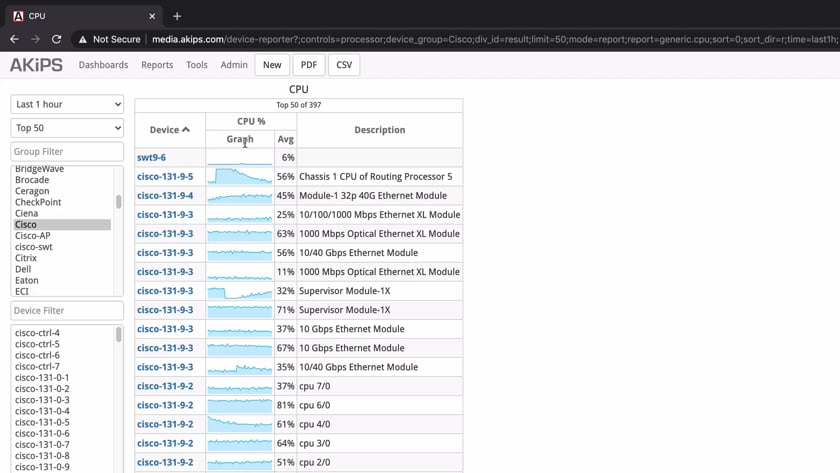
Task: Click the Group Filter input field
Action: pos(67,152)
